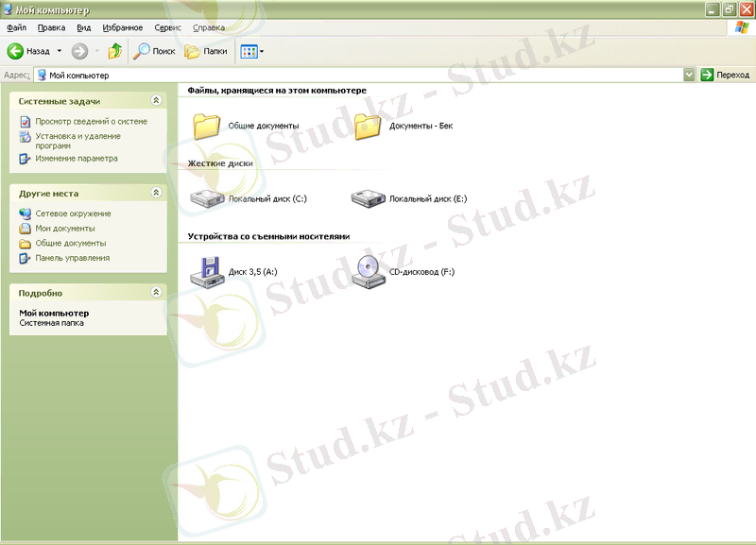Click the green Back arrow icon
756x545 pixels.
(15, 51)
